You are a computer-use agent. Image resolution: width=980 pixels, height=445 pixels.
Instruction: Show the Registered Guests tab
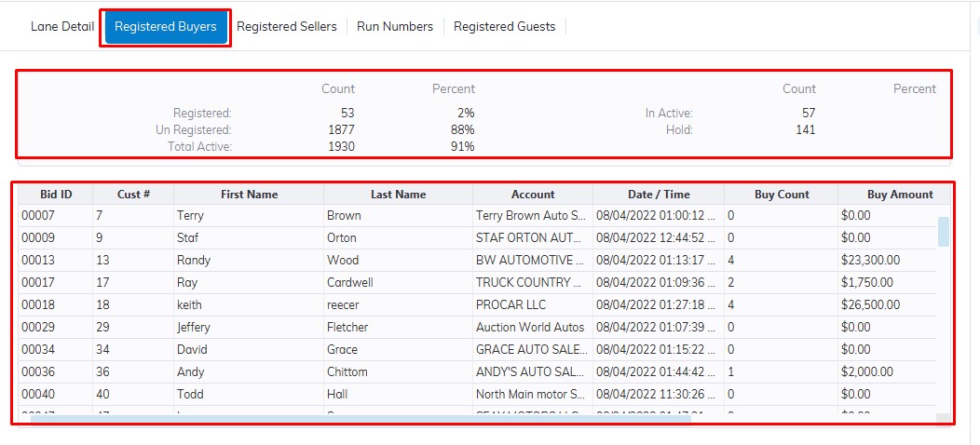(504, 26)
